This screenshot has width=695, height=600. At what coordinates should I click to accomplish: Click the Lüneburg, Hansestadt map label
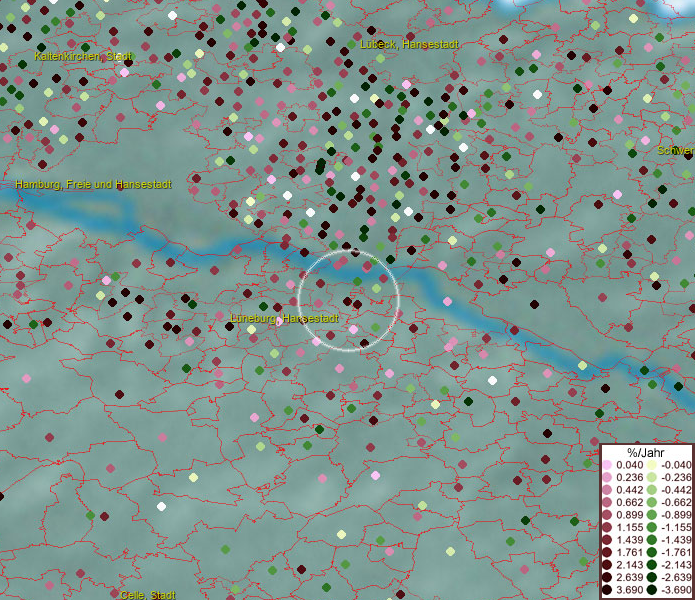click(x=285, y=318)
